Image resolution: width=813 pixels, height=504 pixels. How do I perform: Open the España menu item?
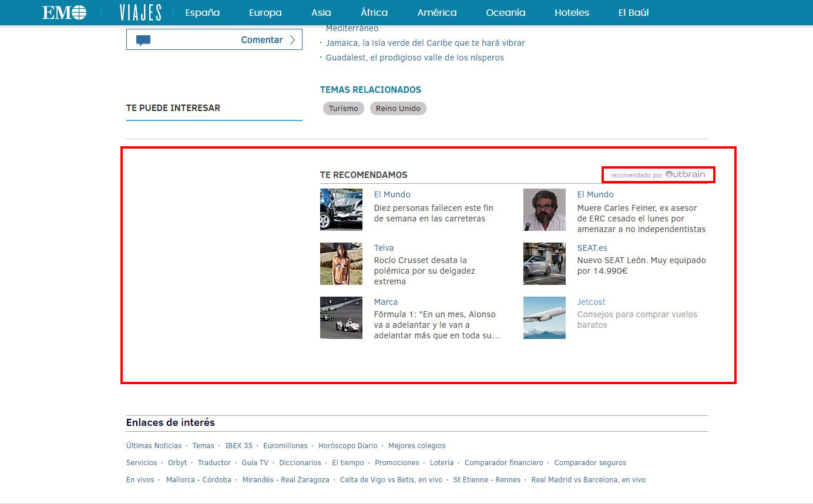(x=202, y=12)
